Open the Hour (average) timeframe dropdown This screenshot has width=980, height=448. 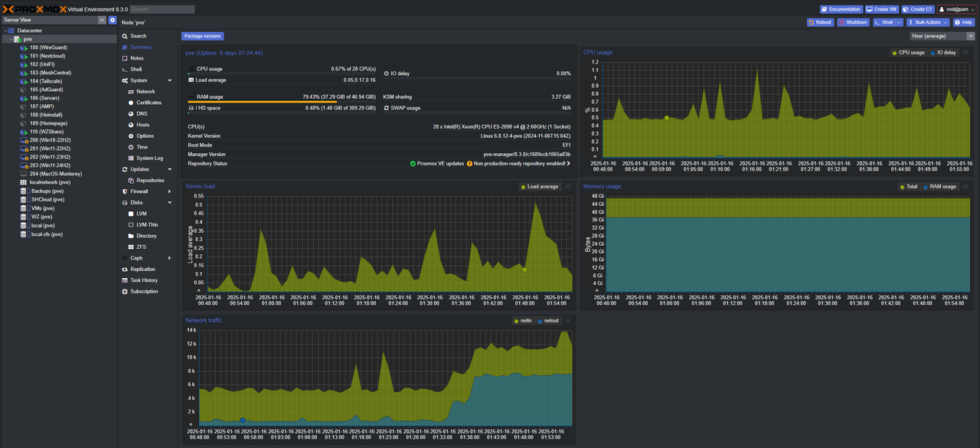click(971, 36)
